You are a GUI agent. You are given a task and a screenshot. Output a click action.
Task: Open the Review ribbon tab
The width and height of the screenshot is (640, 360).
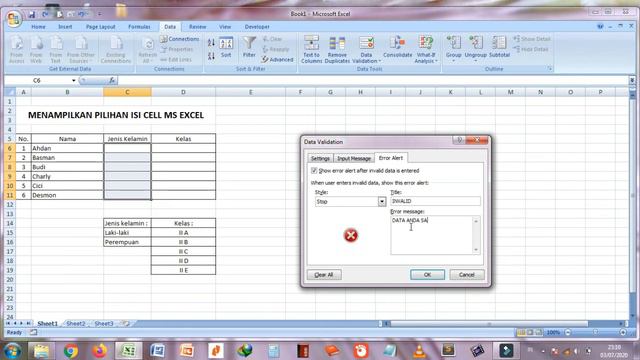[x=198, y=27]
